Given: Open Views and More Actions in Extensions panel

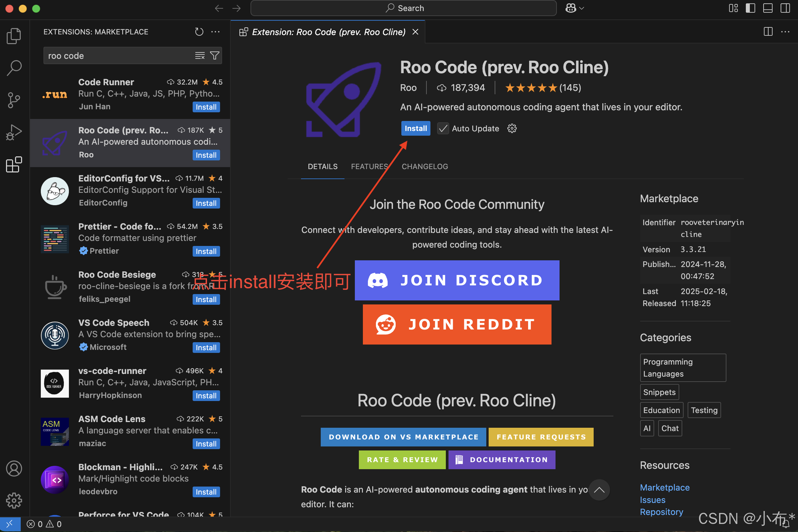Looking at the screenshot, I should (215, 32).
